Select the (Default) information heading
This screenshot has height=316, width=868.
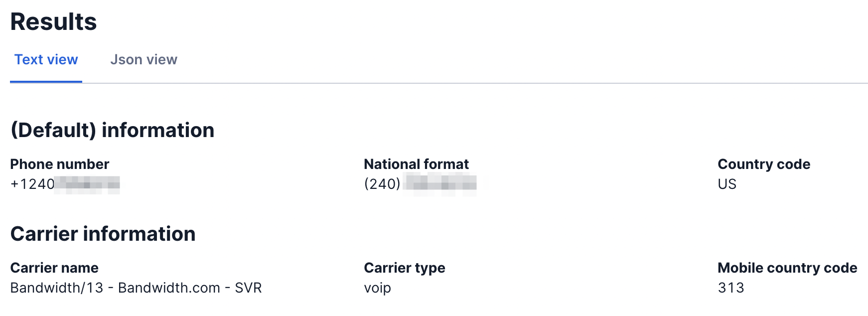coord(112,131)
